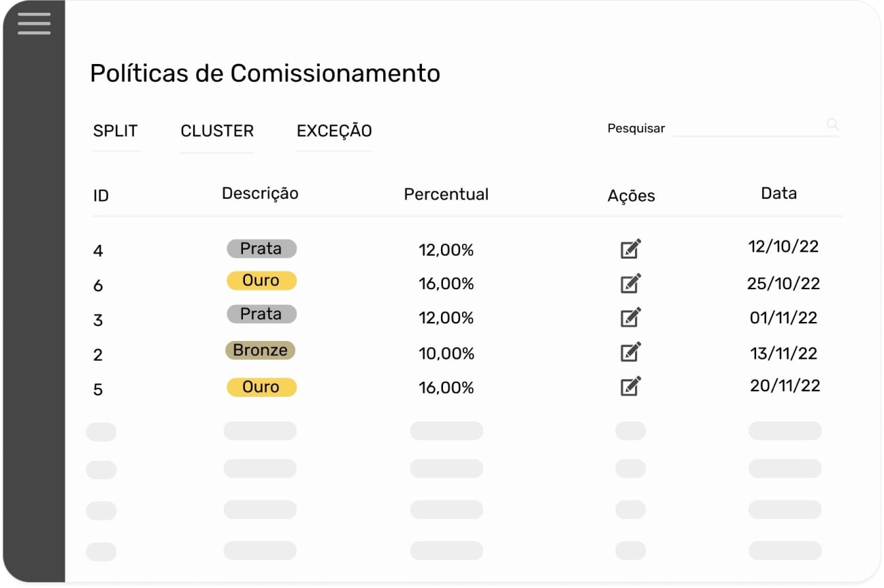Switch to the SPLIT tab
Viewport: 884px width, 588px height.
115,131
